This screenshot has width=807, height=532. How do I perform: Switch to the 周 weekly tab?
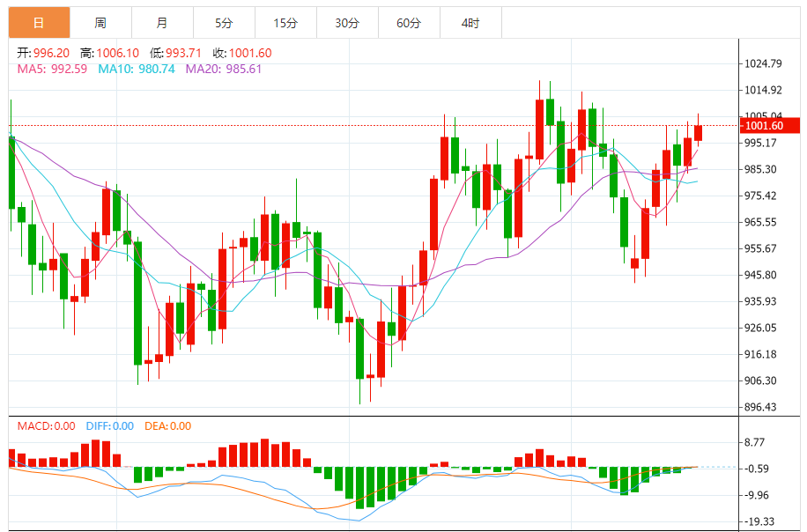[x=100, y=23]
